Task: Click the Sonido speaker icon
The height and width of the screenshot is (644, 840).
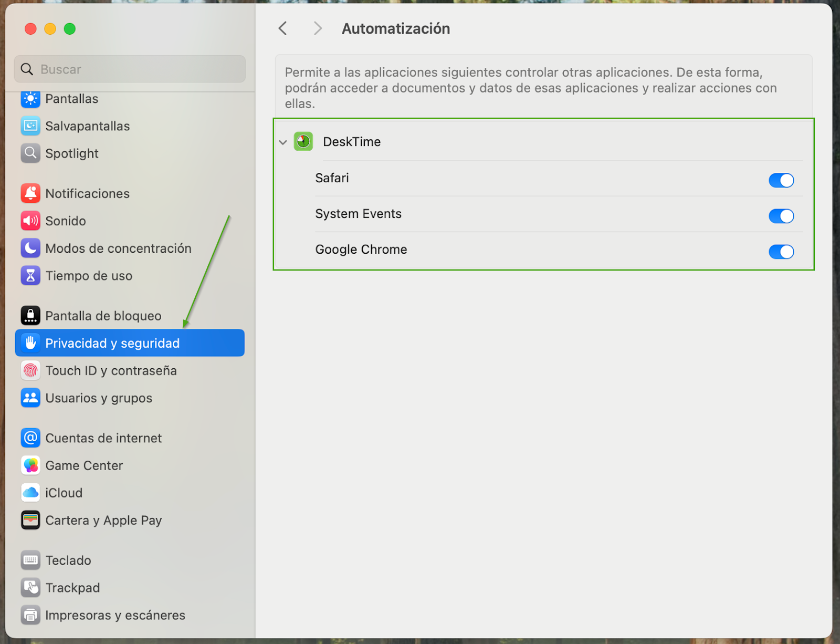Action: pos(30,221)
